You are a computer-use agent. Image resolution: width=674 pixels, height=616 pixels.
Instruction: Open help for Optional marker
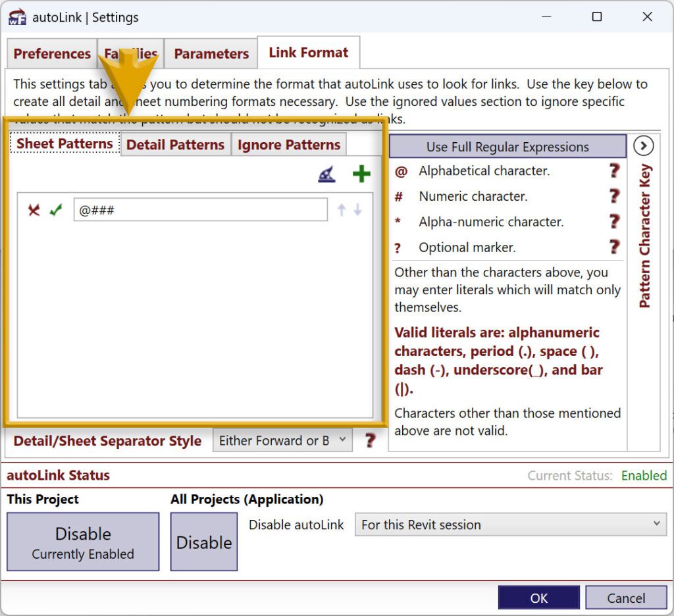pos(615,247)
